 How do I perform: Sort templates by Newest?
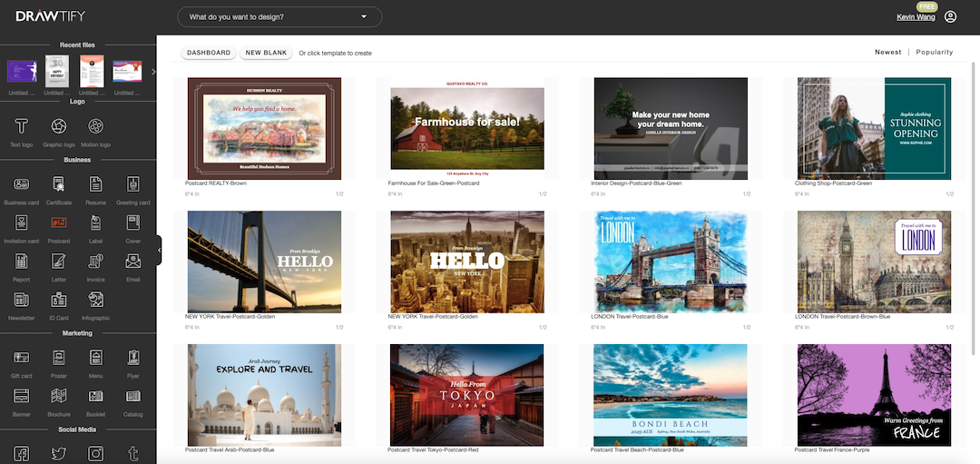tap(887, 53)
